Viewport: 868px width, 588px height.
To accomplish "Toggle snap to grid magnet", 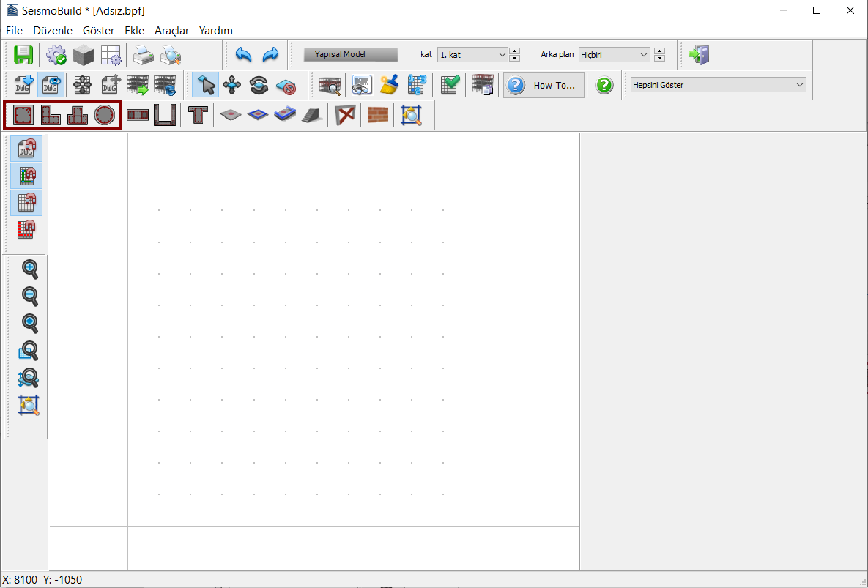I will pos(26,203).
